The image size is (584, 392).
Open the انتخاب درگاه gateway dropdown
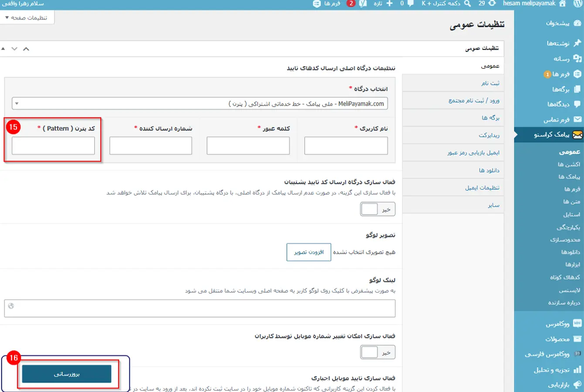[200, 104]
